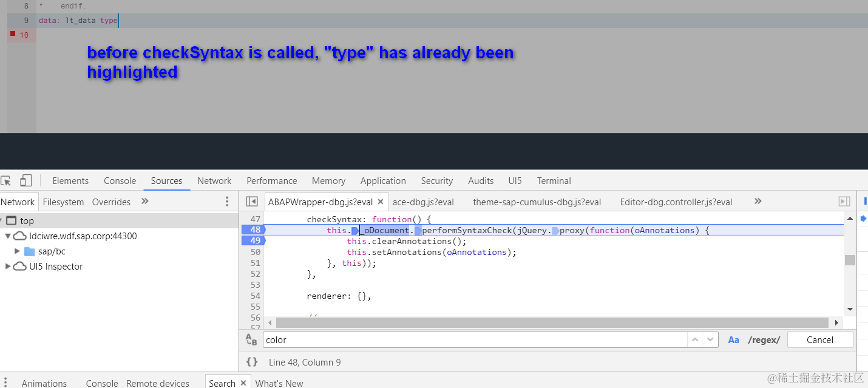Open the What's New drawer tab
The image size is (868, 388).
(279, 383)
